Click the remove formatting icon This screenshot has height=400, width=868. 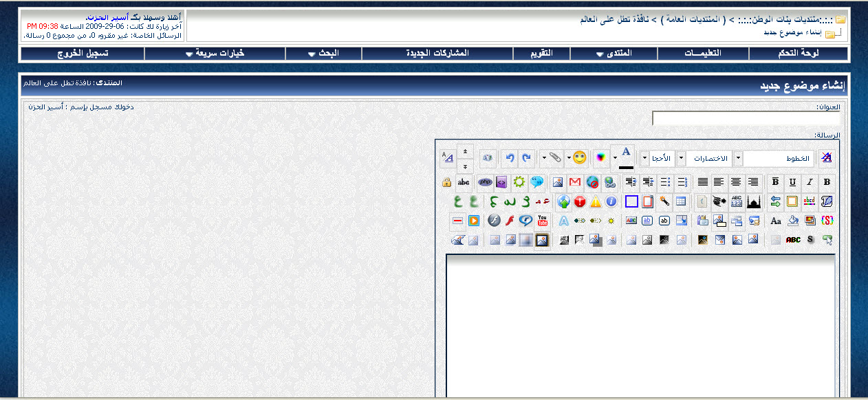point(827,158)
